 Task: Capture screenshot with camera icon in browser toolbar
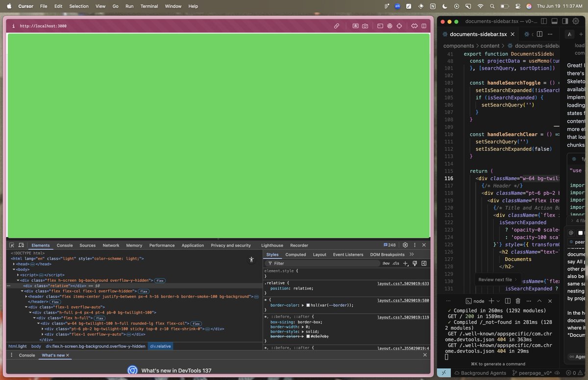coord(365,25)
